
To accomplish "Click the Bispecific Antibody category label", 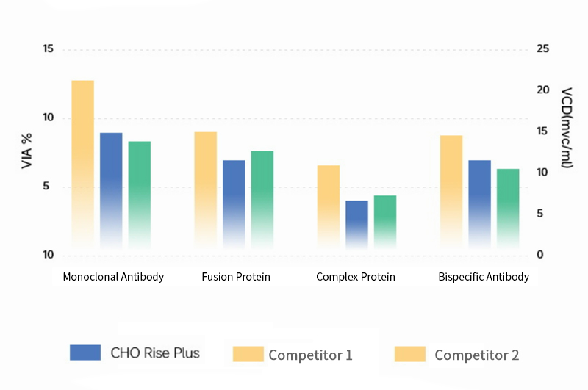I will 484,277.
